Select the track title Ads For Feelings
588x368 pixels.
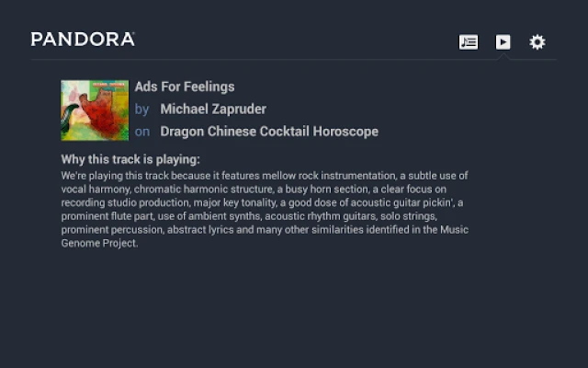coord(185,86)
